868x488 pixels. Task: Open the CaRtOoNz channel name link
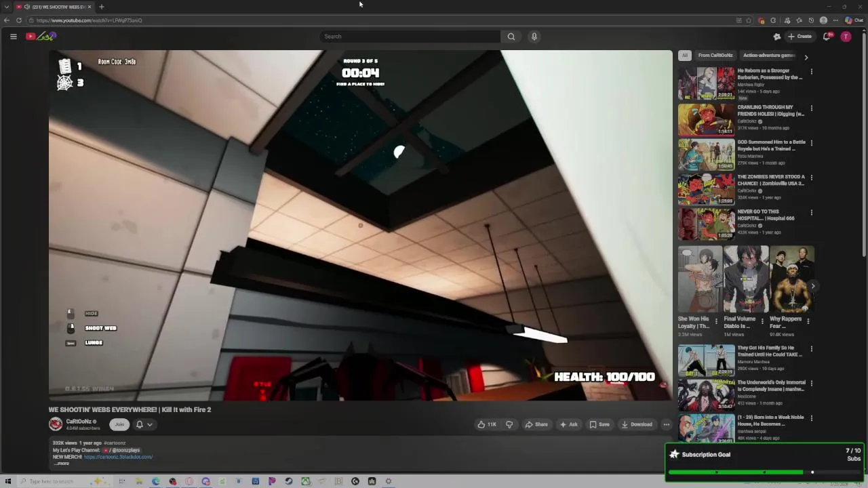(79, 422)
